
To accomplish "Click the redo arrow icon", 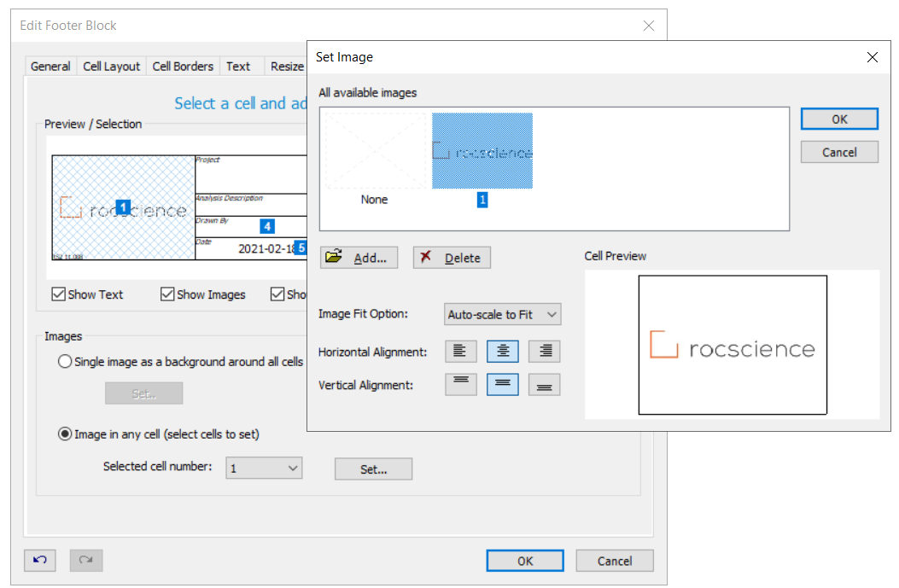I will [85, 560].
